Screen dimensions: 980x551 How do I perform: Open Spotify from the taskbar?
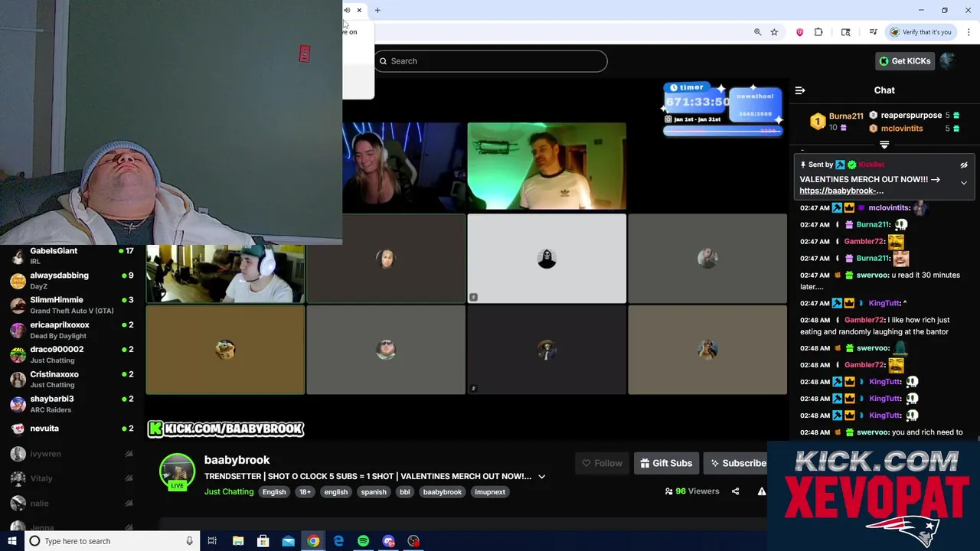pos(363,541)
